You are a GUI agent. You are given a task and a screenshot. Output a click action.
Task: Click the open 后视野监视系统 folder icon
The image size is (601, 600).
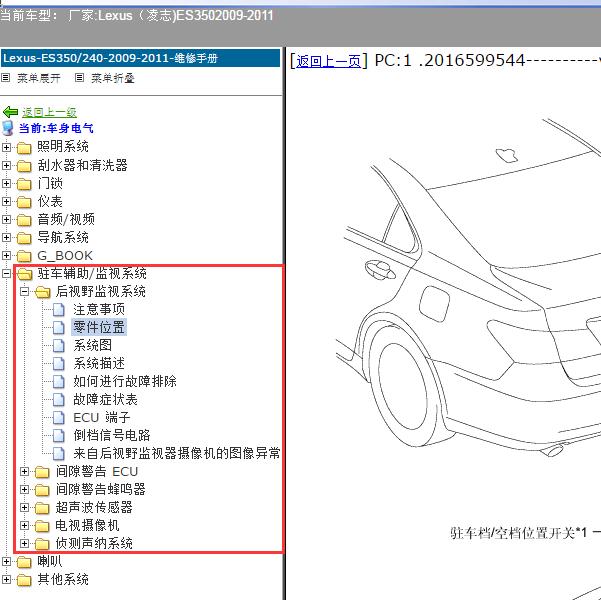pyautogui.click(x=43, y=292)
